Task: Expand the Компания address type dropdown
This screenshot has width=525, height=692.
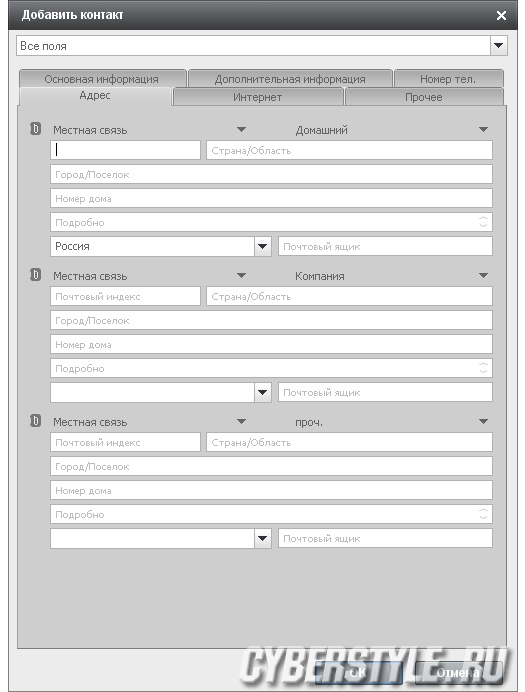Action: tap(484, 275)
